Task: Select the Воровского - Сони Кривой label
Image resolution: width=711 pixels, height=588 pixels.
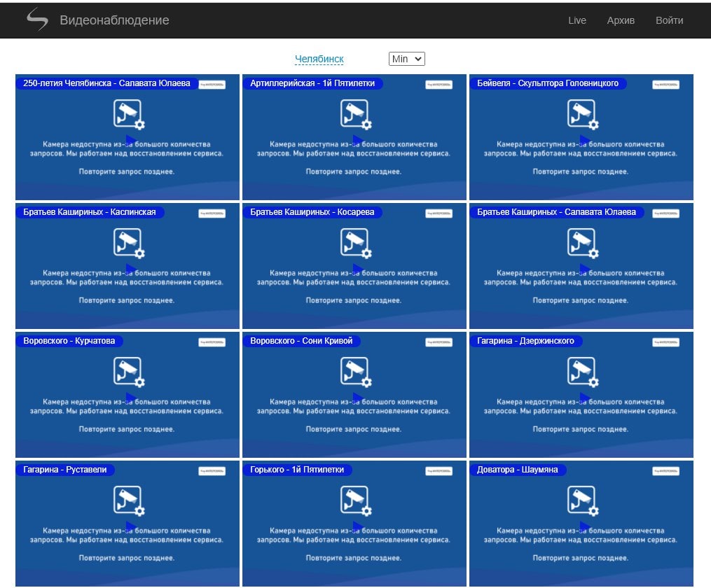Action: [x=301, y=341]
